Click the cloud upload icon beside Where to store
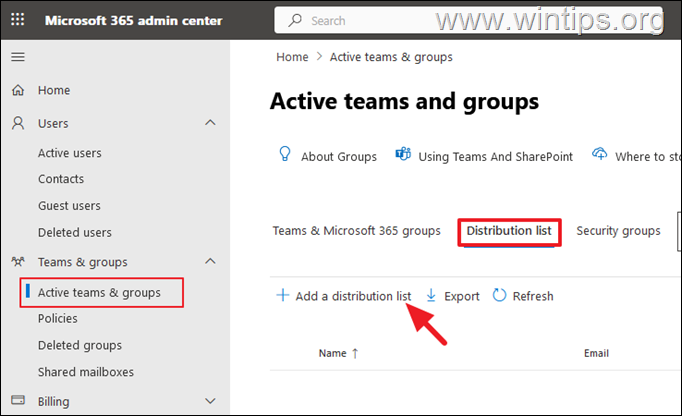682x416 pixels. point(600,154)
